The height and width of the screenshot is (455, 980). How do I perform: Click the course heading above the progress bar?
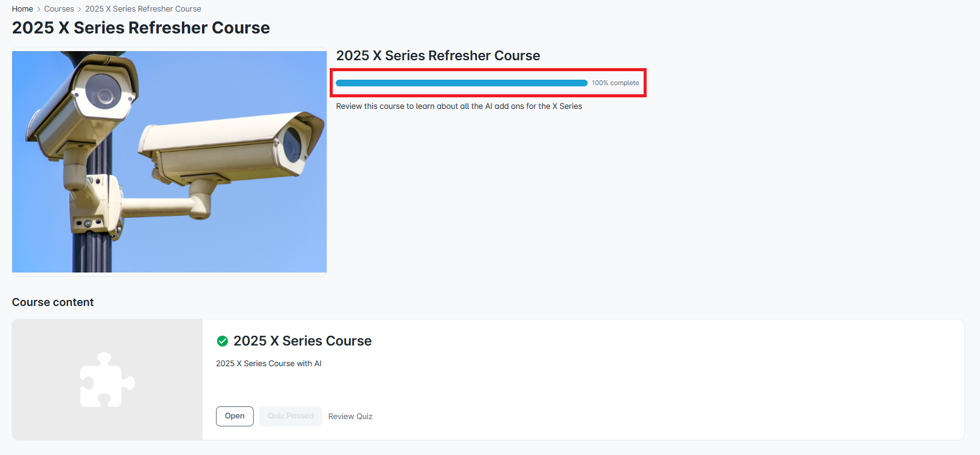tap(438, 56)
